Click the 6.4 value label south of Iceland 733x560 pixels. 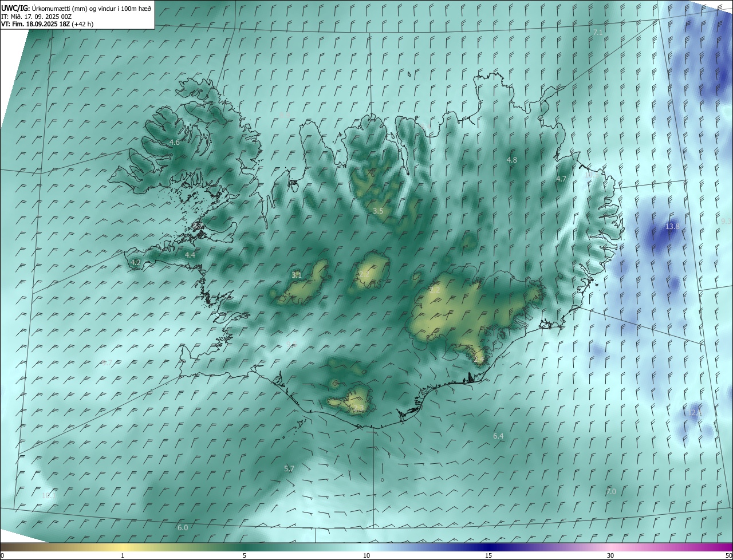pyautogui.click(x=498, y=436)
